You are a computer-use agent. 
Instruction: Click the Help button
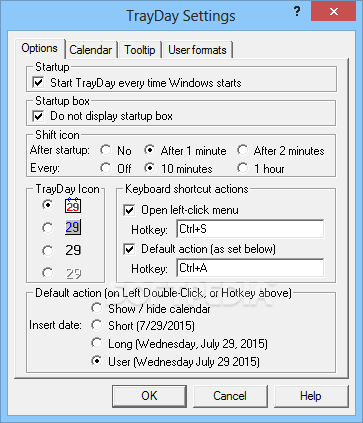coord(311,396)
